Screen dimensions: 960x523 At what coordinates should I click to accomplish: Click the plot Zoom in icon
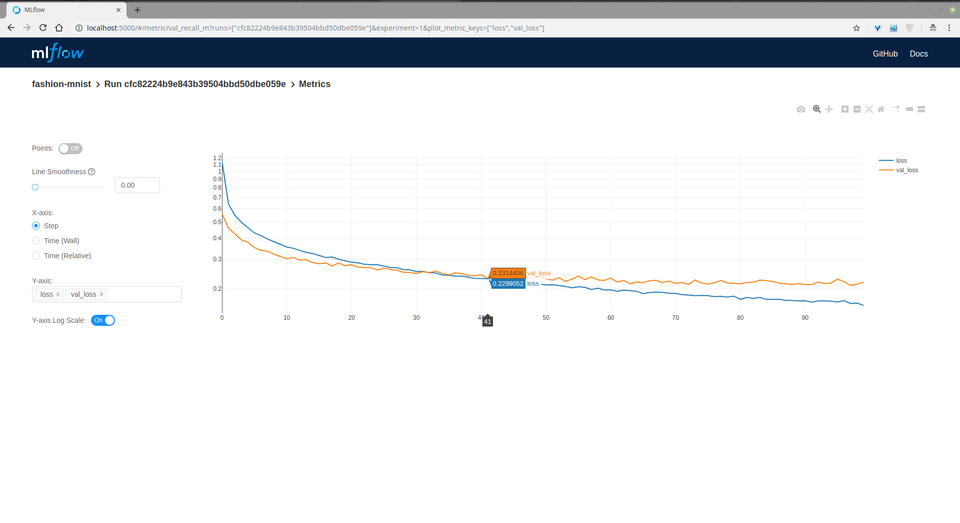click(x=844, y=109)
